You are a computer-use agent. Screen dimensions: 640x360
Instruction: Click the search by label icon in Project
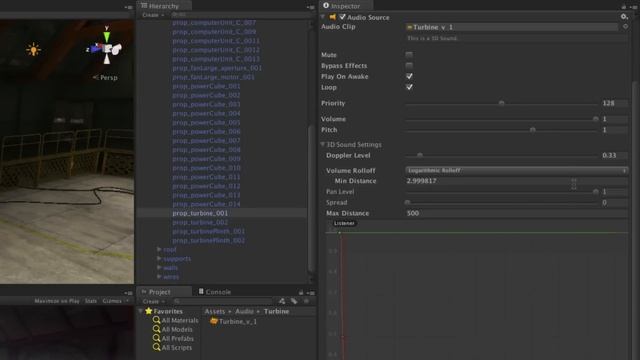click(x=294, y=301)
